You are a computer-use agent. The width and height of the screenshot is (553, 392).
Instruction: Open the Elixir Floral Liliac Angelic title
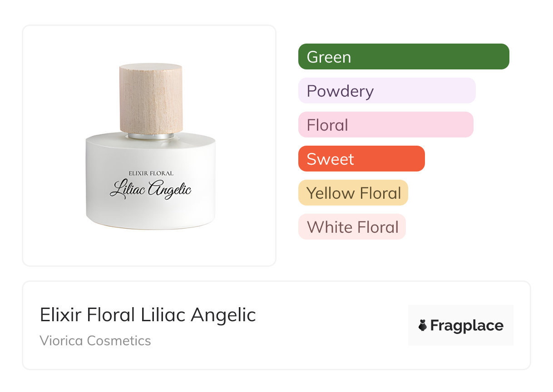point(148,315)
